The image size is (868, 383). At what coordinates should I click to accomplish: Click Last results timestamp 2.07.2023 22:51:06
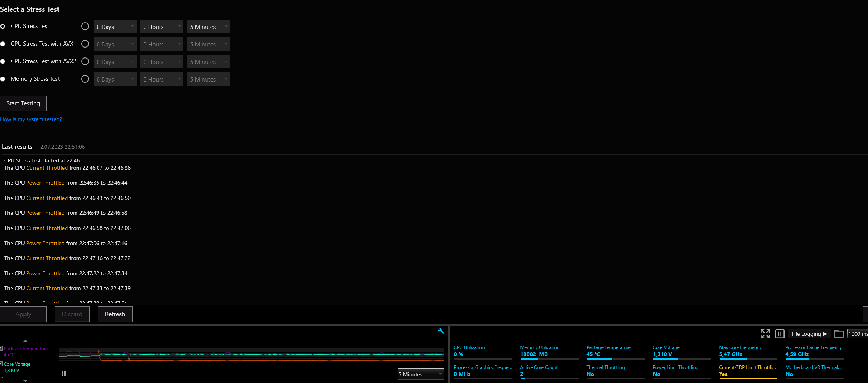[62, 147]
